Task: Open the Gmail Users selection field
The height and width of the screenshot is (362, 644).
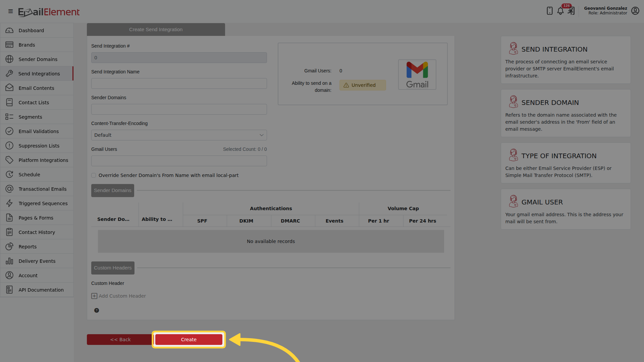Action: coord(179,161)
